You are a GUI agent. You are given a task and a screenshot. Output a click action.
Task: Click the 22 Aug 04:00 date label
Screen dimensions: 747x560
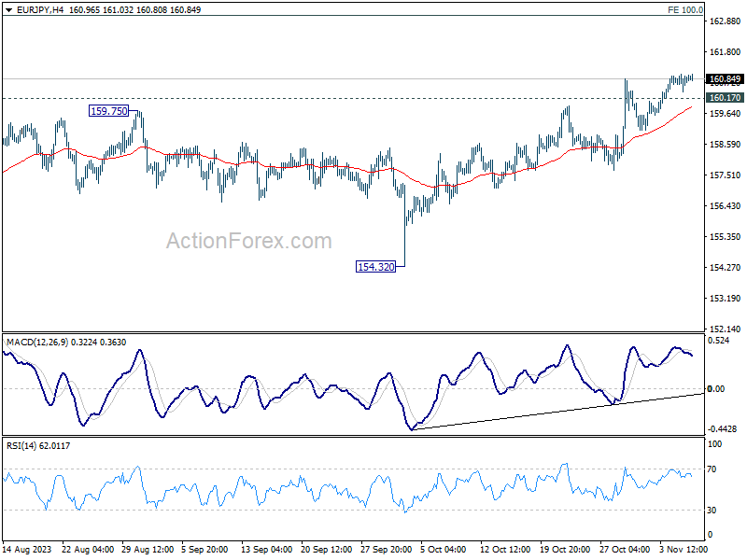pos(88,549)
